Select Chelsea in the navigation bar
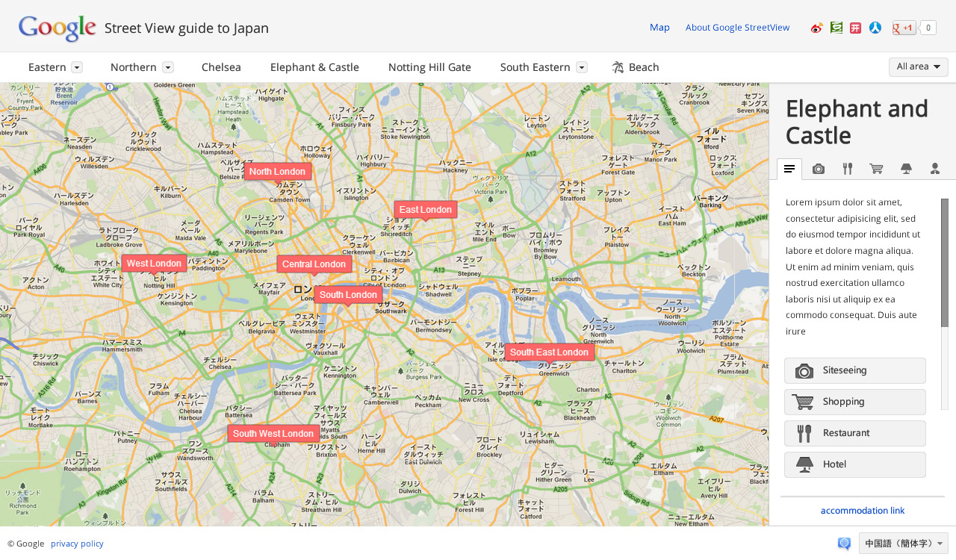956x560 pixels. click(x=221, y=67)
